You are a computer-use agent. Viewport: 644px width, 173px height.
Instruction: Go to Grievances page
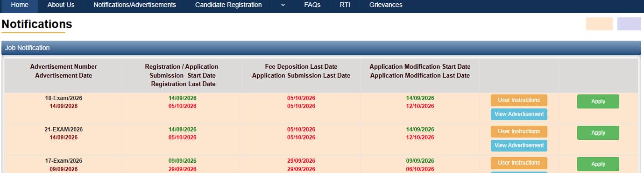point(385,5)
